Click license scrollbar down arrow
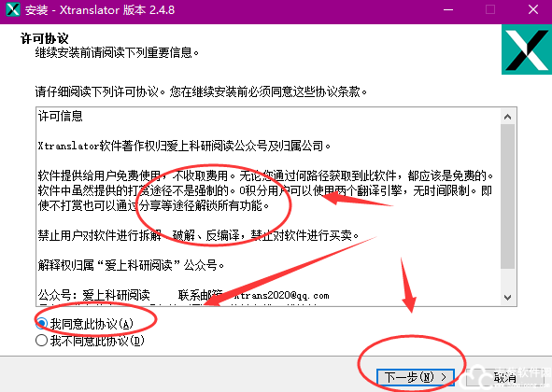 click(508, 298)
